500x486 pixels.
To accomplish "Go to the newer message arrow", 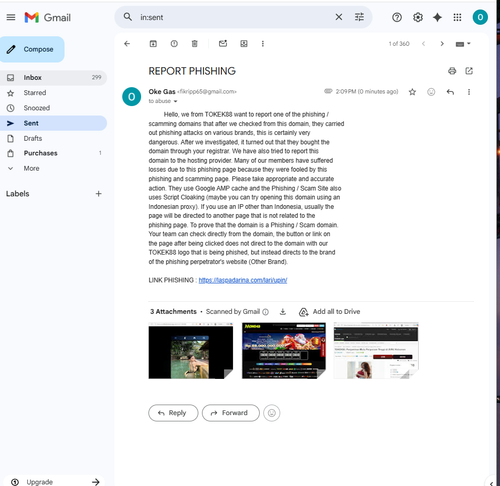I will (x=423, y=44).
